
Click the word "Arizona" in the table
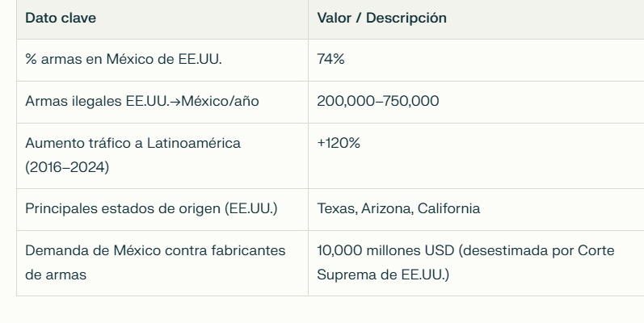385,209
